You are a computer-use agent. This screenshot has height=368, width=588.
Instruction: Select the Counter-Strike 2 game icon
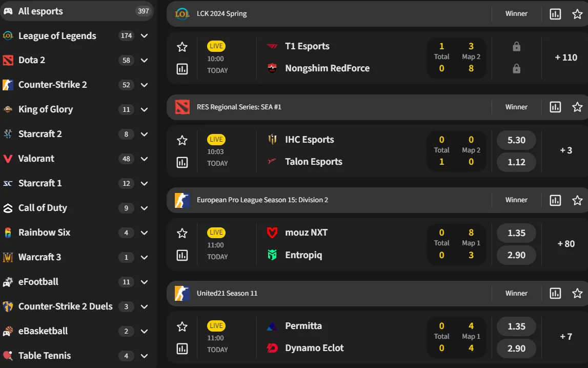[x=7, y=85]
